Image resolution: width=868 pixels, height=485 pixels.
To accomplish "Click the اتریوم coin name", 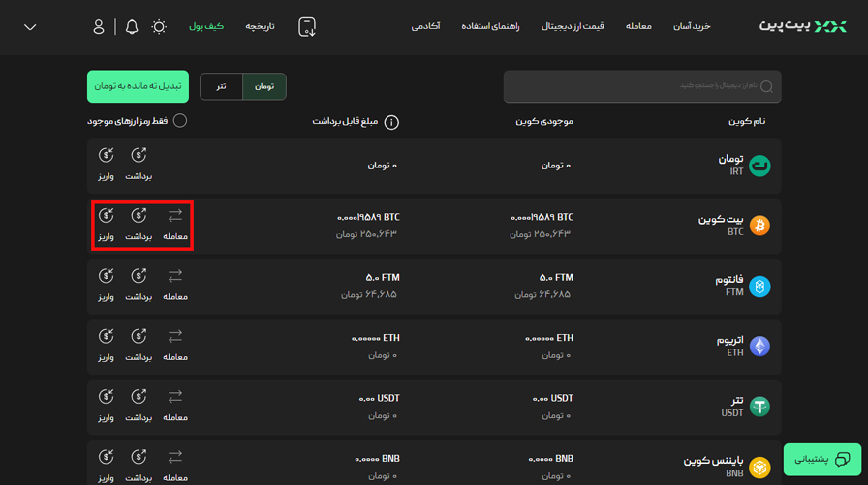I will [x=729, y=340].
